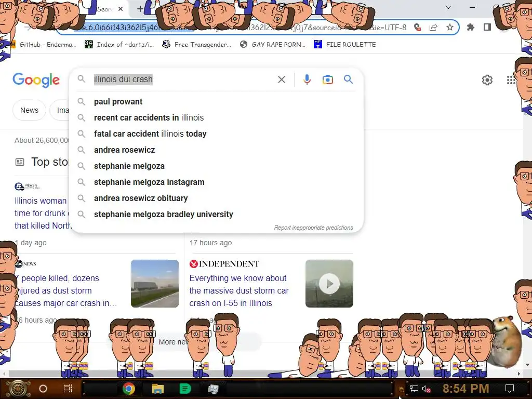Click the horizontal scrollbar right arrow

[518, 374]
